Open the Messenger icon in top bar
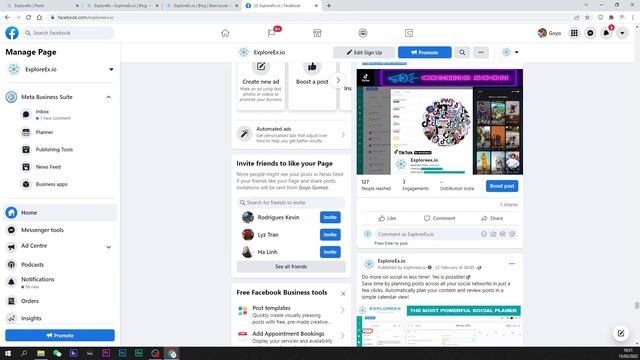 pos(590,33)
